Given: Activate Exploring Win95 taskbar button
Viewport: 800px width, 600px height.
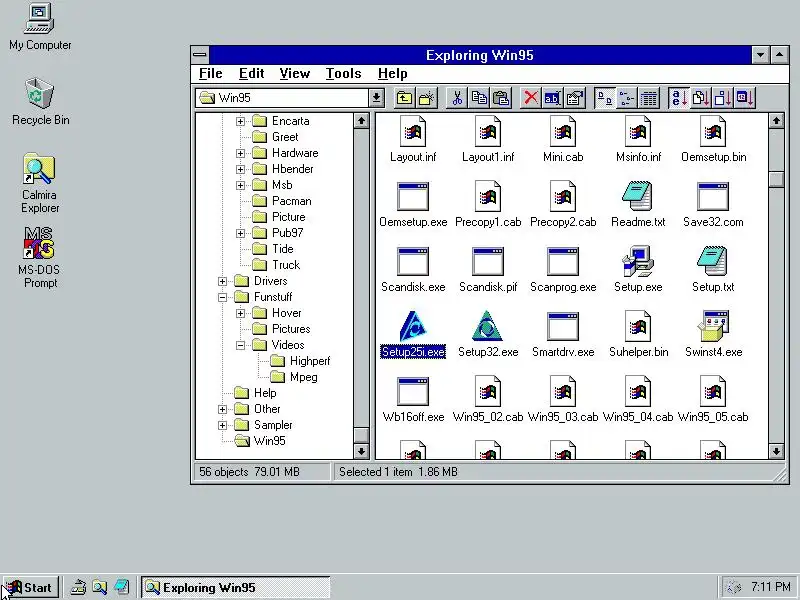Looking at the screenshot, I should coord(236,588).
